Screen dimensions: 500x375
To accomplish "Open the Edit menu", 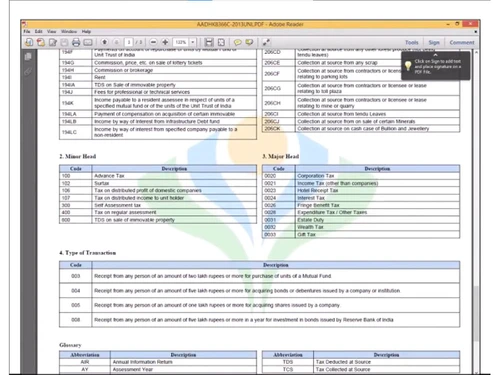I will [39, 32].
